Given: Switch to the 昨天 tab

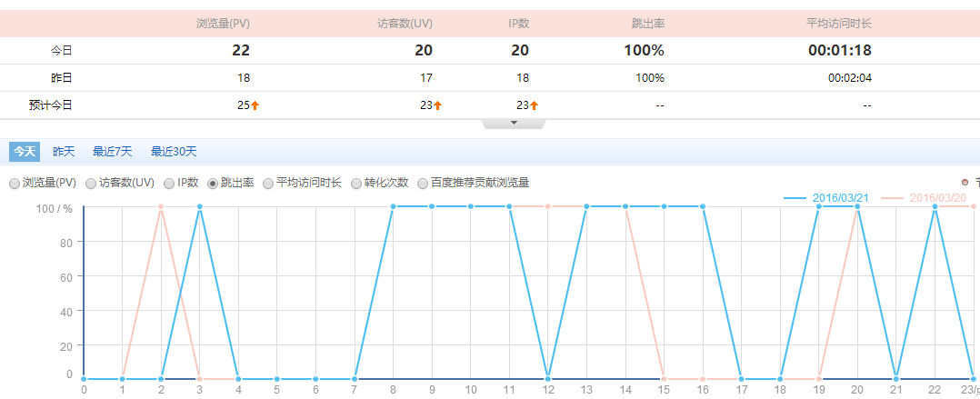Looking at the screenshot, I should click(x=64, y=152).
